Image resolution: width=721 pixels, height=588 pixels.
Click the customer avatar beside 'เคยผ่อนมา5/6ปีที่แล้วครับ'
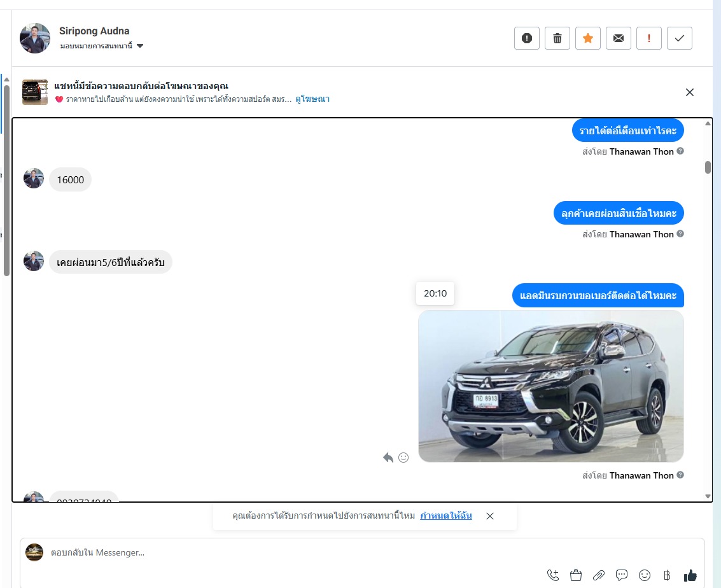(34, 261)
